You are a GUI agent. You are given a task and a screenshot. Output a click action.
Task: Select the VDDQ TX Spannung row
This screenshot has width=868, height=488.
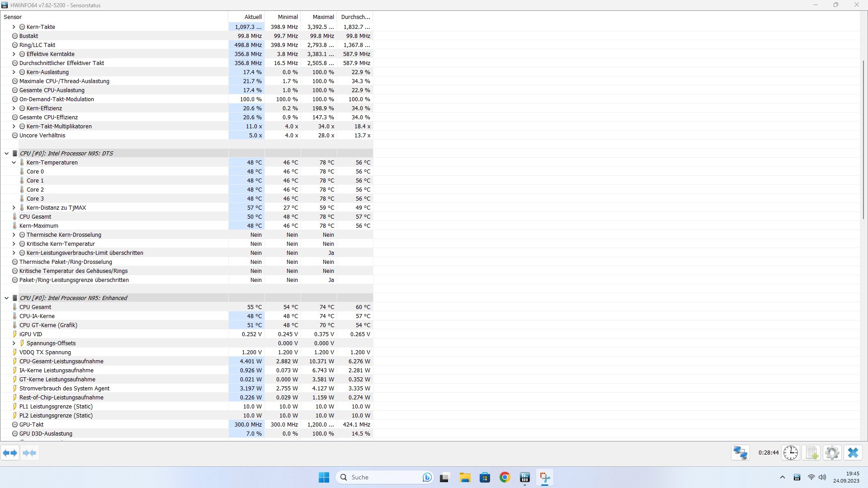click(x=187, y=352)
